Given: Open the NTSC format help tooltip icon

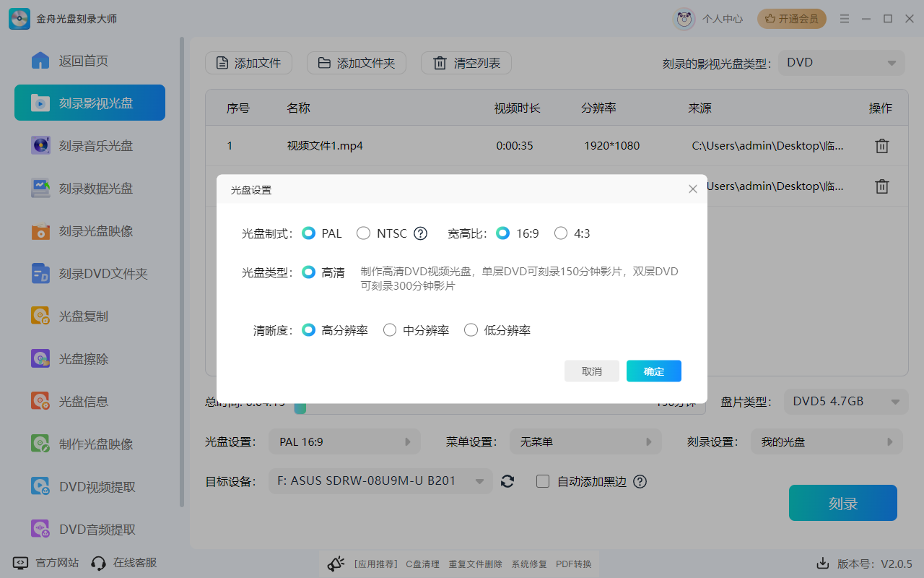Looking at the screenshot, I should pos(420,233).
